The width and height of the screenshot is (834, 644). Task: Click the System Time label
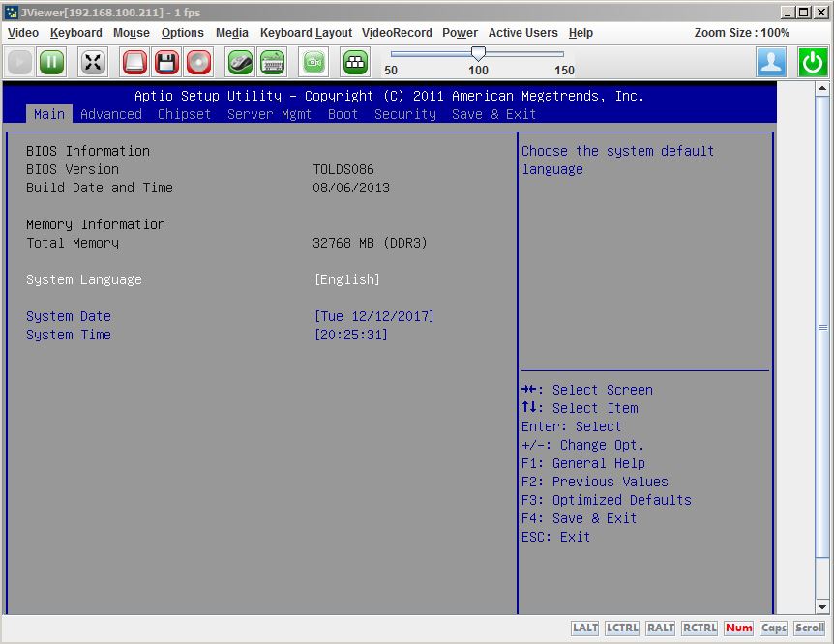pos(69,335)
